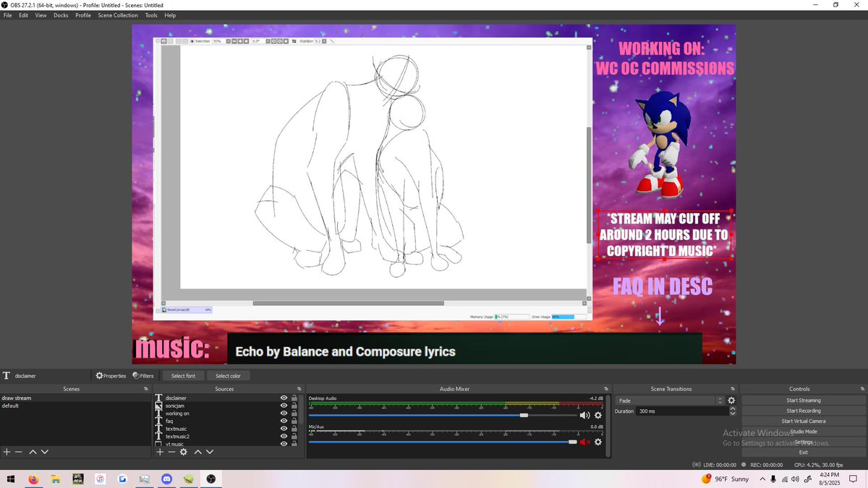Viewport: 868px width, 488px height.
Task: Open the Docks menu
Action: click(x=61, y=14)
